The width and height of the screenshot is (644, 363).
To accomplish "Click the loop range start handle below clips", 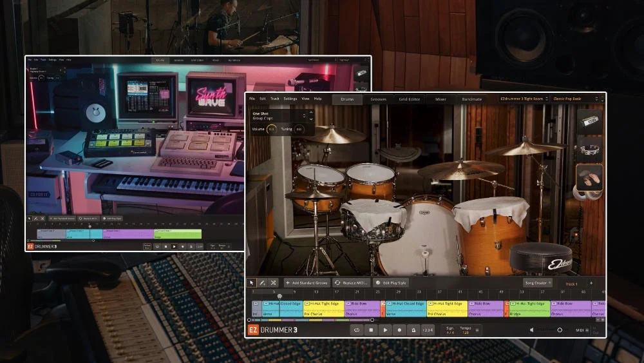I will [249, 320].
